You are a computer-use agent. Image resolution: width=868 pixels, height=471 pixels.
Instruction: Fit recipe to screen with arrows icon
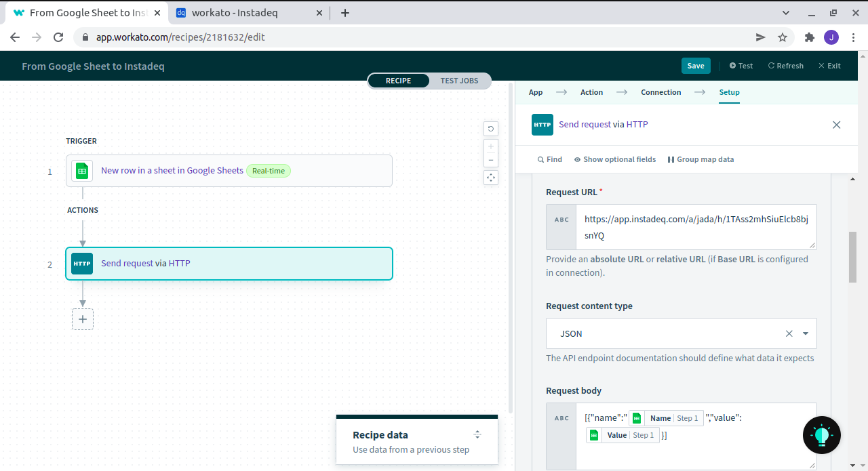pos(491,178)
